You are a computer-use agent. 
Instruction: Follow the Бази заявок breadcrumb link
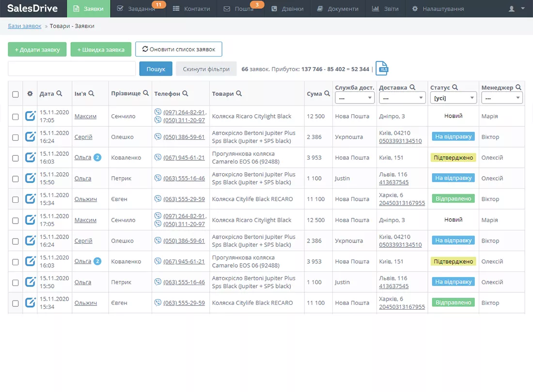click(x=25, y=26)
